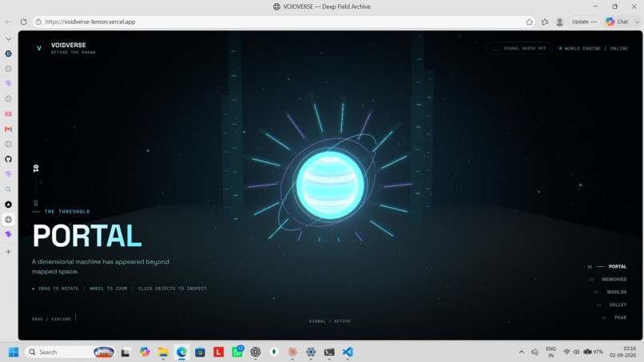This screenshot has width=644, height=362.
Task: Click the 'Click objects to inspect' hint
Action: coord(172,288)
